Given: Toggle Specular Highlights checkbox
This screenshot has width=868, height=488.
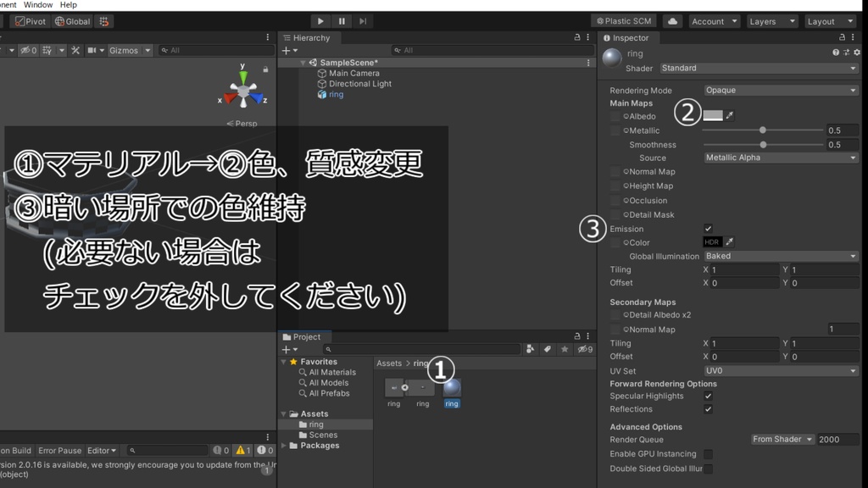Looking at the screenshot, I should [708, 396].
